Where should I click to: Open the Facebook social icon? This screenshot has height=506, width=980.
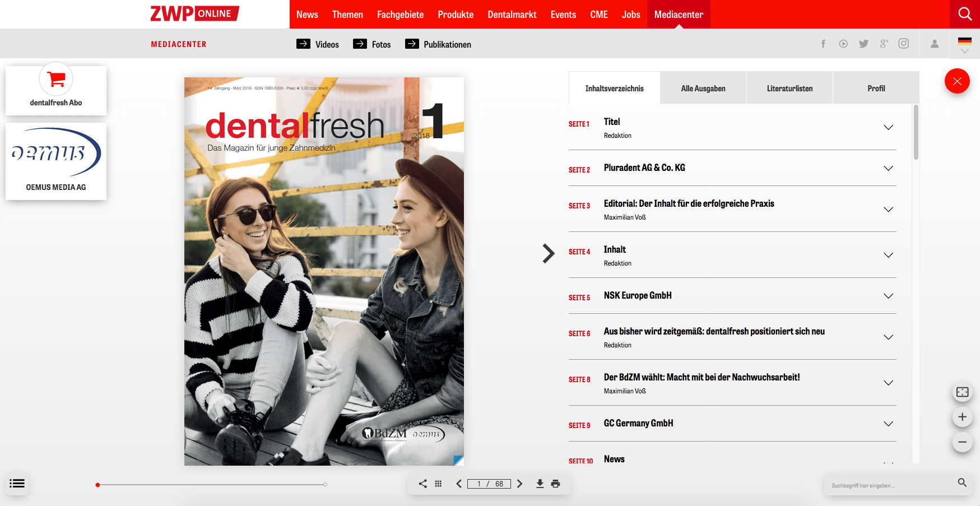[x=823, y=44]
